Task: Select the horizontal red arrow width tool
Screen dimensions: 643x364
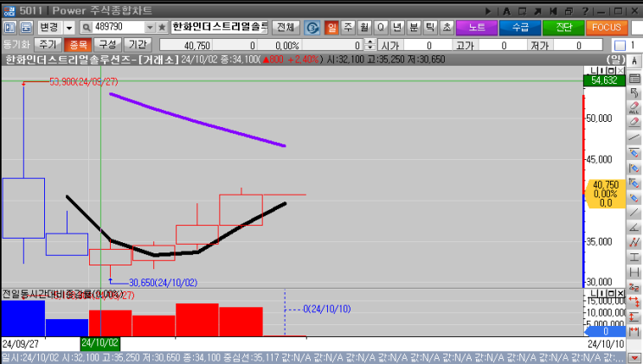Action: tap(634, 331)
